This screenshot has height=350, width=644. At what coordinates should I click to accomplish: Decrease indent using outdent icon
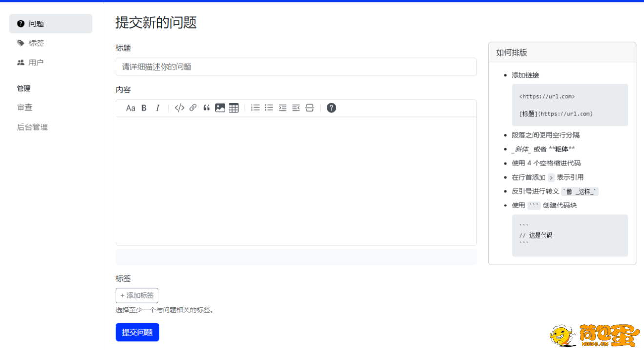click(x=296, y=108)
